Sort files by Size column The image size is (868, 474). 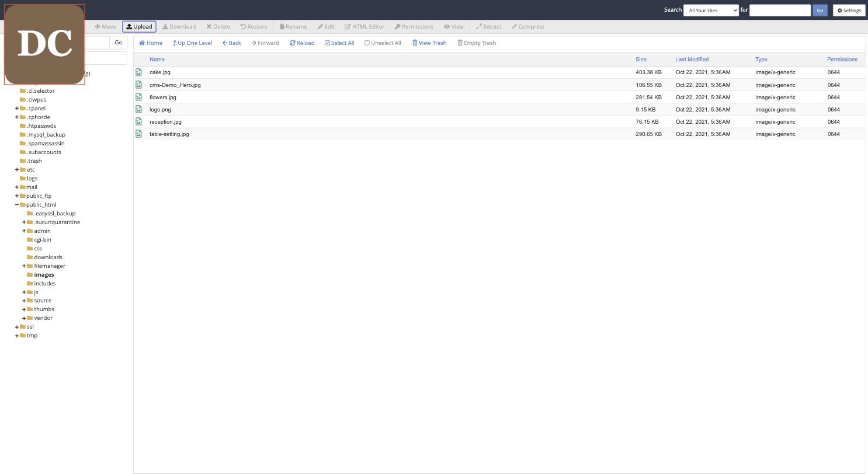coord(641,59)
